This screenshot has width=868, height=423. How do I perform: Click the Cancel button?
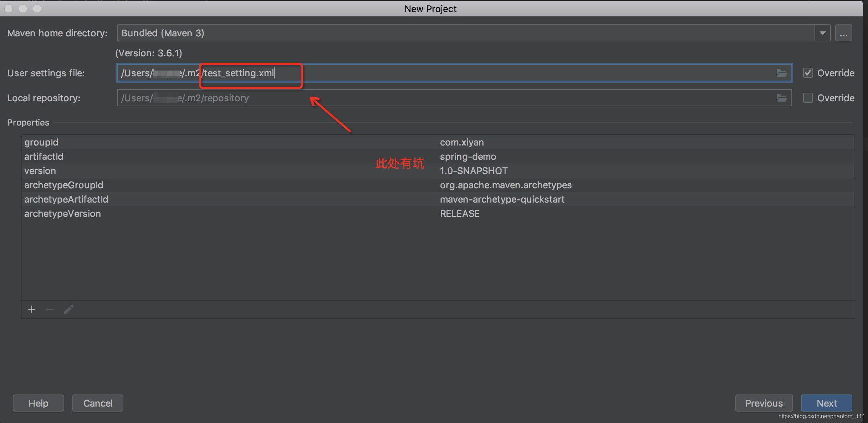[x=98, y=403]
